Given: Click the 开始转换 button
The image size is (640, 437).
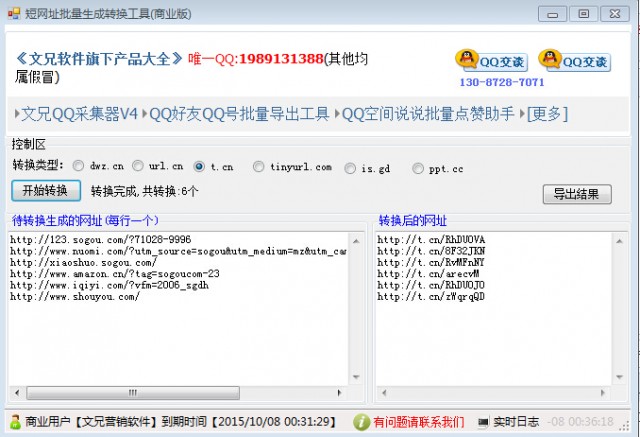Looking at the screenshot, I should 46,191.
